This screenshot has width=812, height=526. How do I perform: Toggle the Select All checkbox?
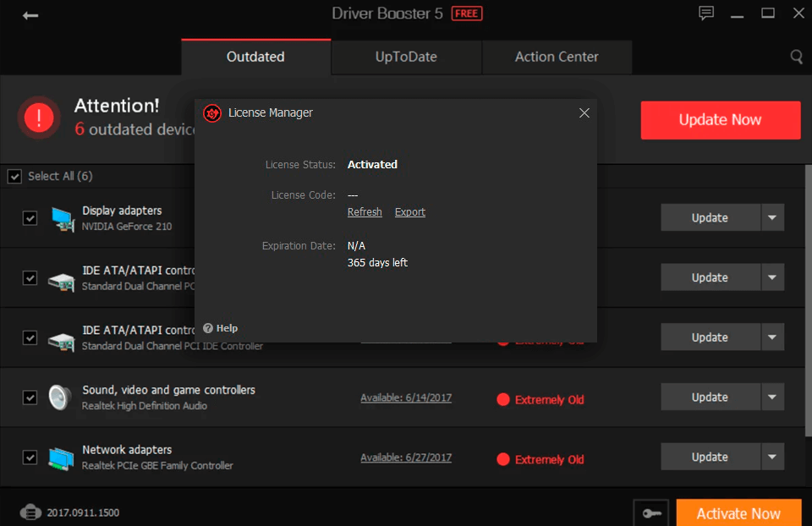(14, 177)
